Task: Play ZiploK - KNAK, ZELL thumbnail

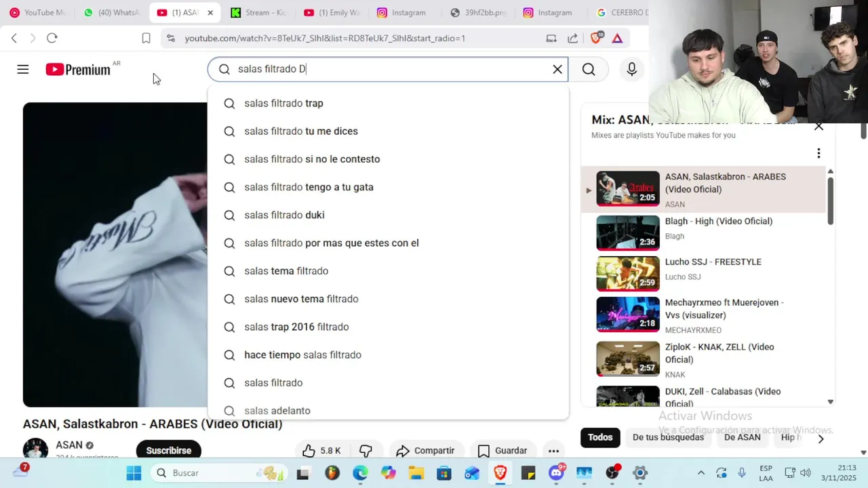Action: point(628,359)
